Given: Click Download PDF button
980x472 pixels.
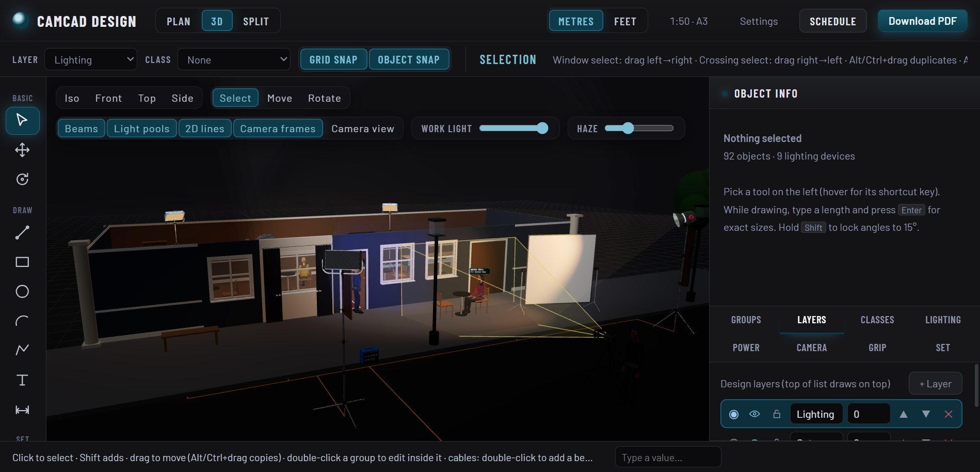Looking at the screenshot, I should (x=923, y=21).
